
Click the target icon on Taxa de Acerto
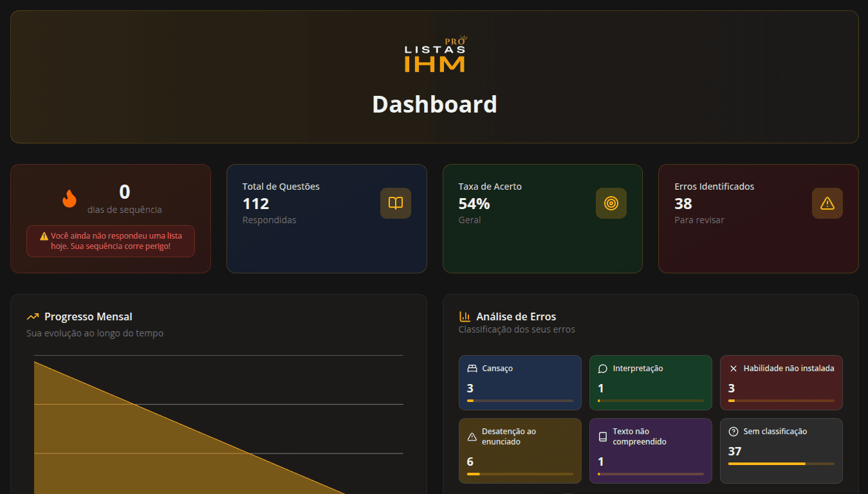click(x=611, y=203)
